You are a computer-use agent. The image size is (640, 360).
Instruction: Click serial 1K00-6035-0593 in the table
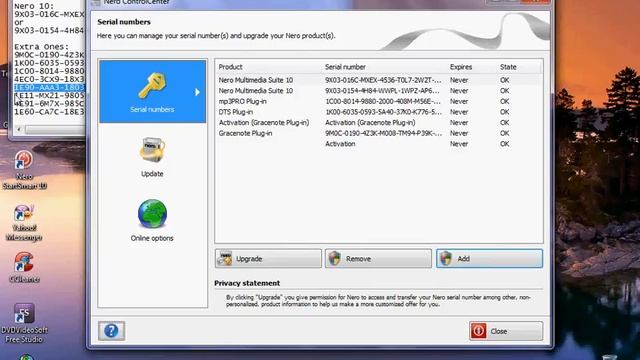(383, 112)
